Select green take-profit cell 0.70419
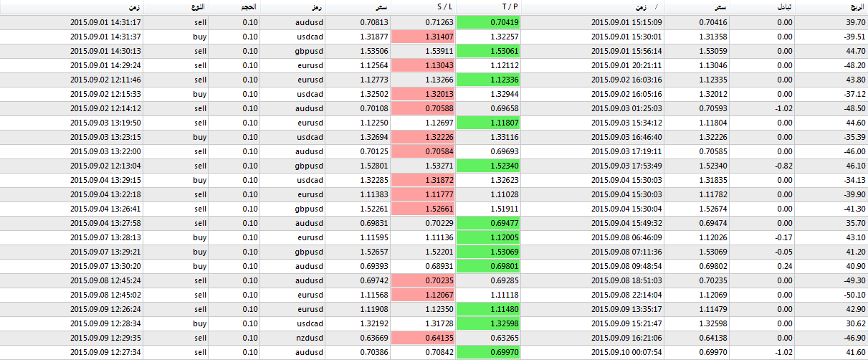The width and height of the screenshot is (868, 360). tap(488, 22)
